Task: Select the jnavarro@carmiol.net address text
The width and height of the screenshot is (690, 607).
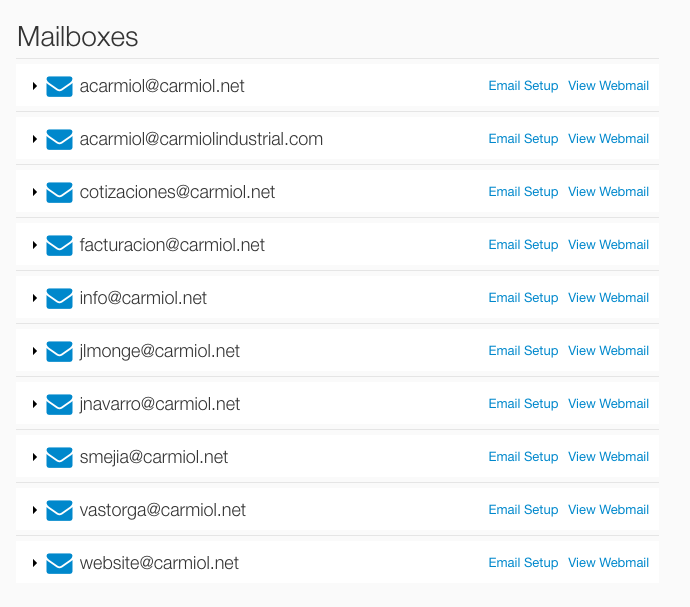Action: click(x=160, y=404)
